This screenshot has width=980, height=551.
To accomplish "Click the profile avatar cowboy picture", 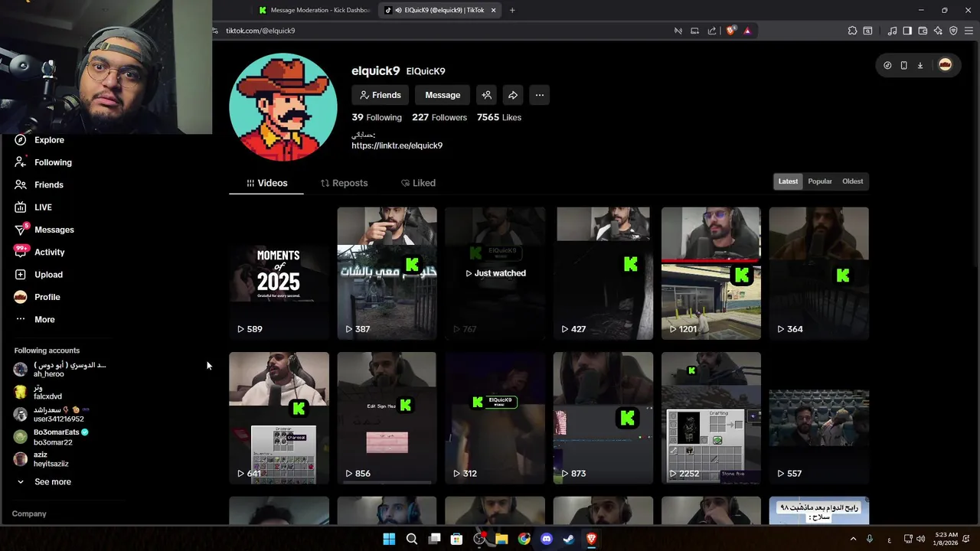I will coord(283,107).
